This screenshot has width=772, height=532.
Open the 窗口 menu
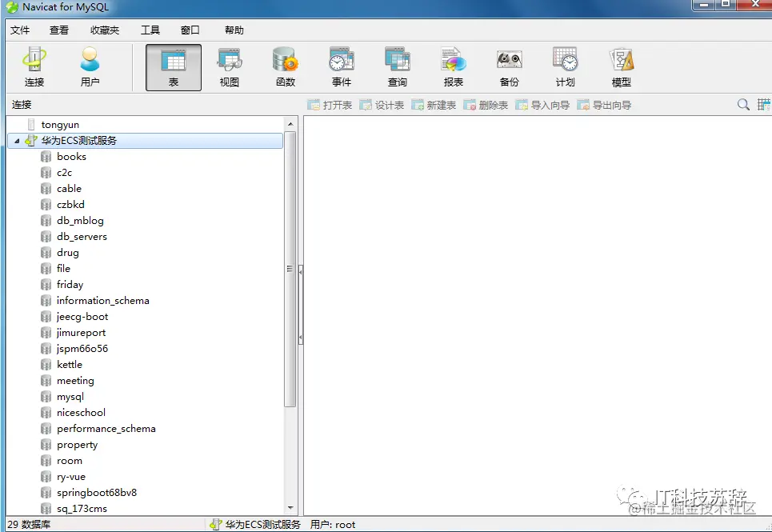190,30
